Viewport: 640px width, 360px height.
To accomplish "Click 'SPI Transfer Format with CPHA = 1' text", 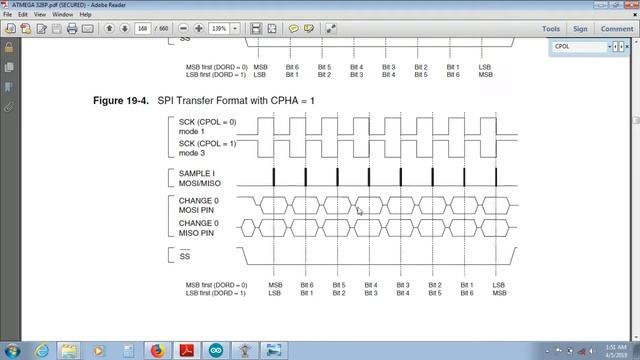I will coord(236,101).
